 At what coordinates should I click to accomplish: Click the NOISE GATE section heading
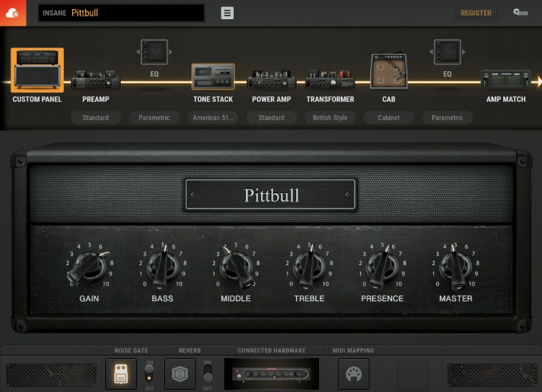[x=131, y=351]
